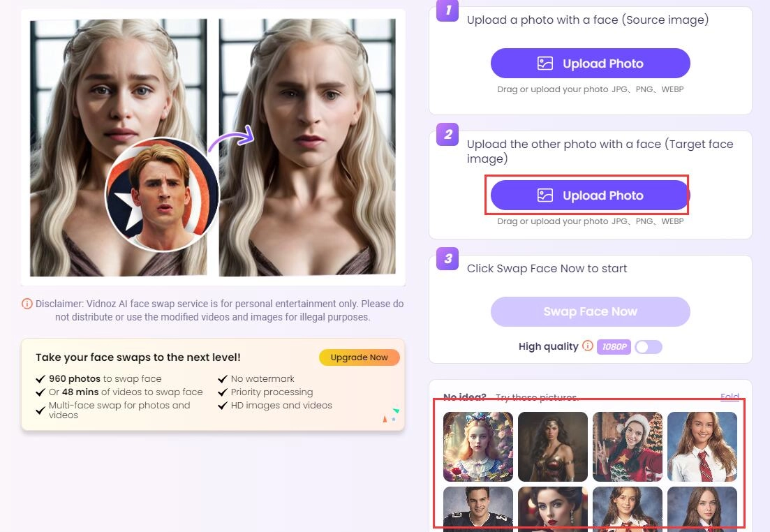Select the schoolgirl with red tie sample picture
770x532 pixels.
pos(702,447)
